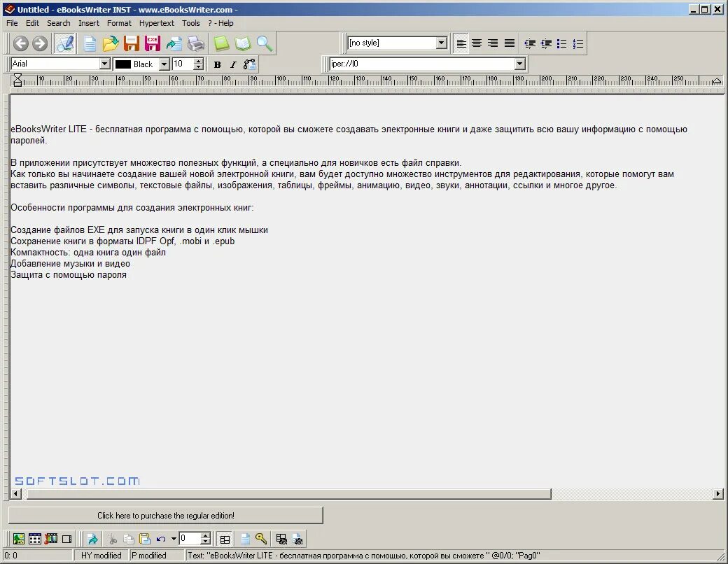The width and height of the screenshot is (728, 564).
Task: Expand the Arial font dropdown
Action: point(105,64)
